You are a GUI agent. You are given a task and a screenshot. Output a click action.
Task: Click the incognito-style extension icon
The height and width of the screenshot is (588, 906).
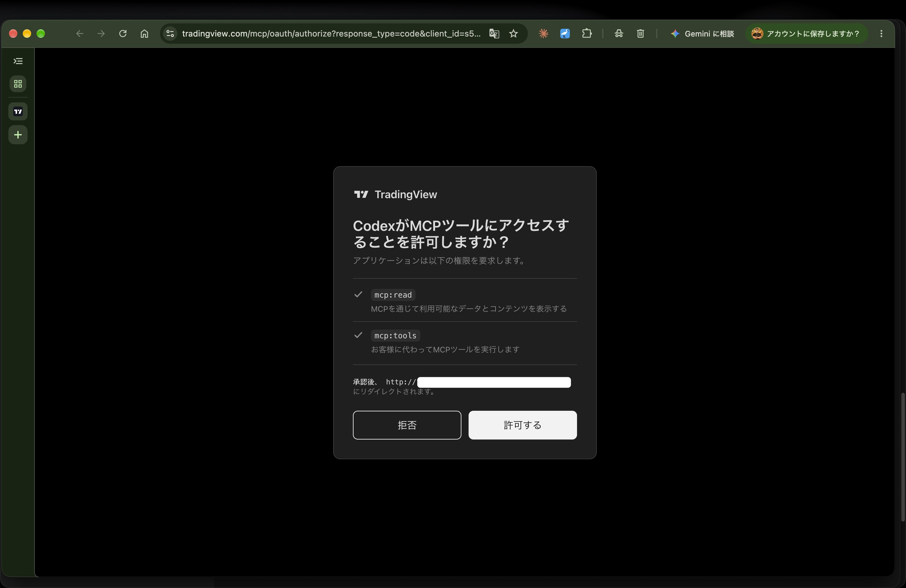[619, 34]
